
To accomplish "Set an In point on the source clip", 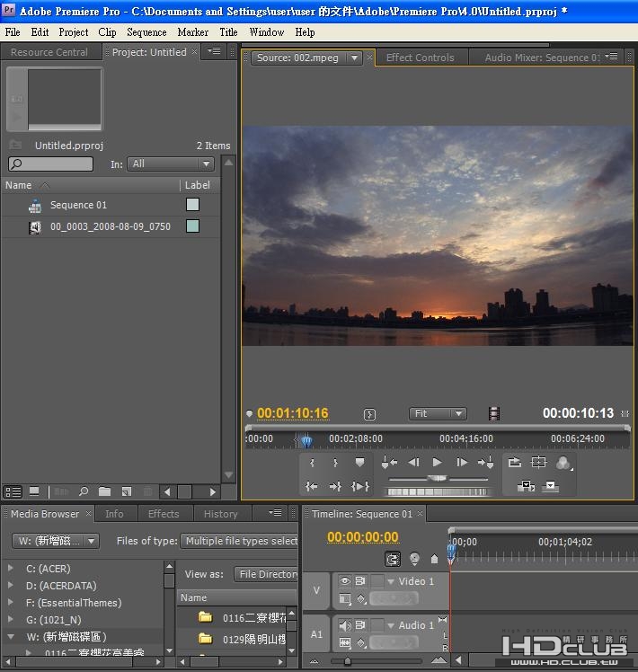I will [312, 463].
